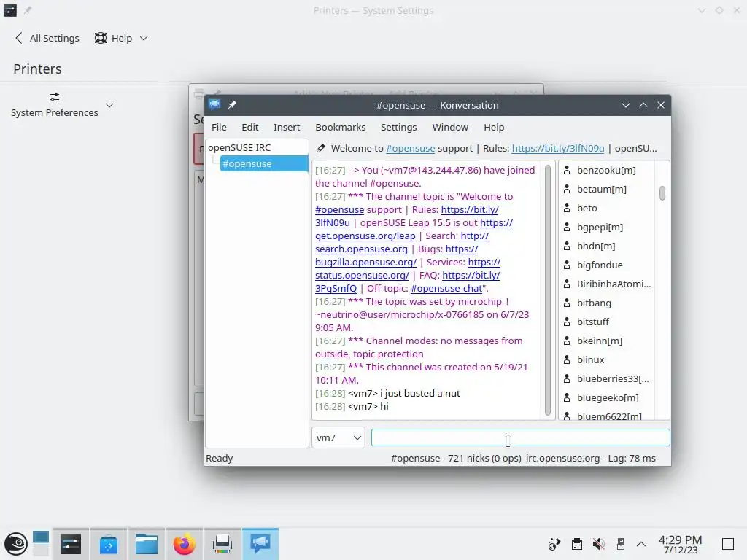Select user BiribinhaAtomi... in nick list
This screenshot has width=747, height=560.
[x=613, y=284]
